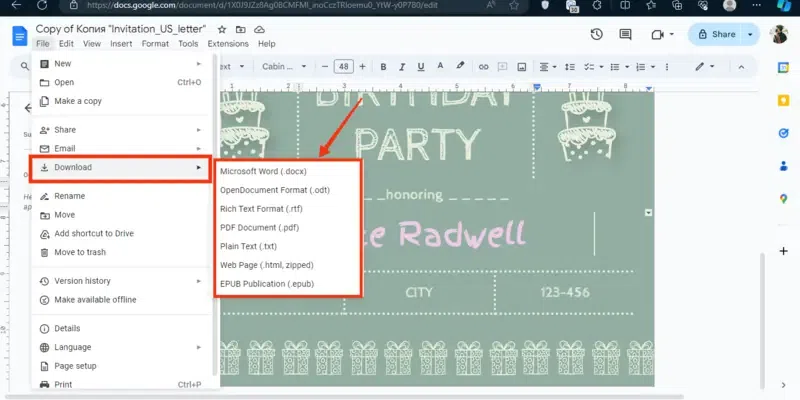The image size is (800, 400).
Task: Open the Format menu
Action: point(155,44)
